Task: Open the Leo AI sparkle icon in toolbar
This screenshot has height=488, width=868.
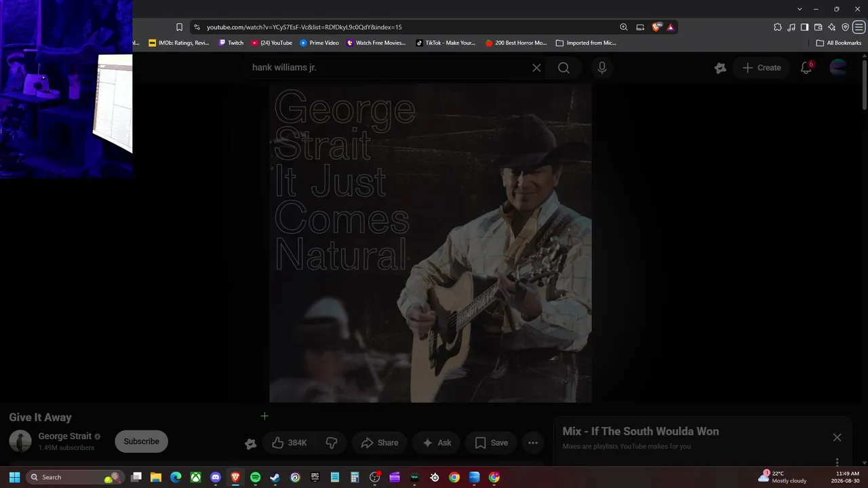Action: (x=831, y=27)
